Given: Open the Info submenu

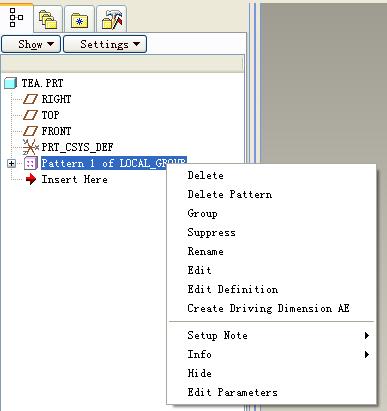Looking at the screenshot, I should [x=272, y=354].
